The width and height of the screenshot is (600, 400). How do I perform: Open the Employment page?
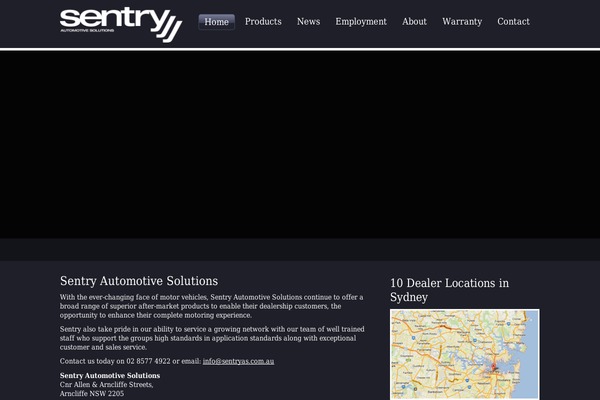tap(361, 21)
